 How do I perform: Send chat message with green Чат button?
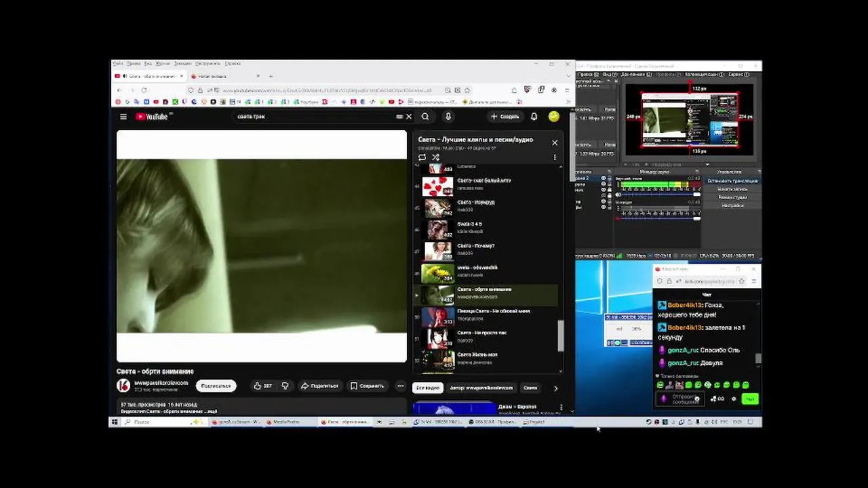tap(749, 399)
